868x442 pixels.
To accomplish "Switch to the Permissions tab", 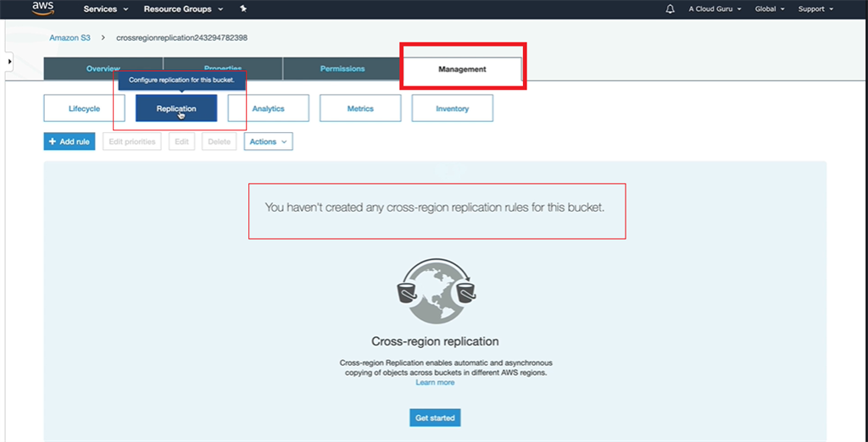I will (x=342, y=69).
